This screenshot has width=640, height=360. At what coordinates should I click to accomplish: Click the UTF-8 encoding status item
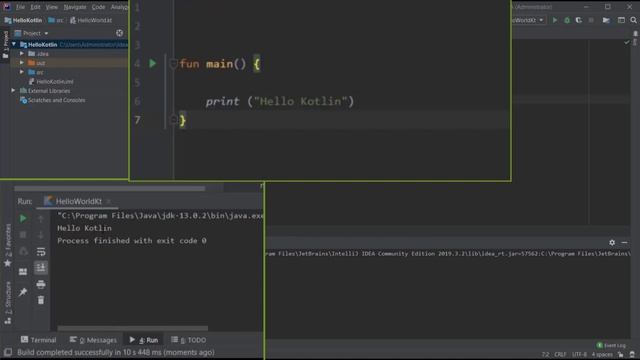point(579,354)
